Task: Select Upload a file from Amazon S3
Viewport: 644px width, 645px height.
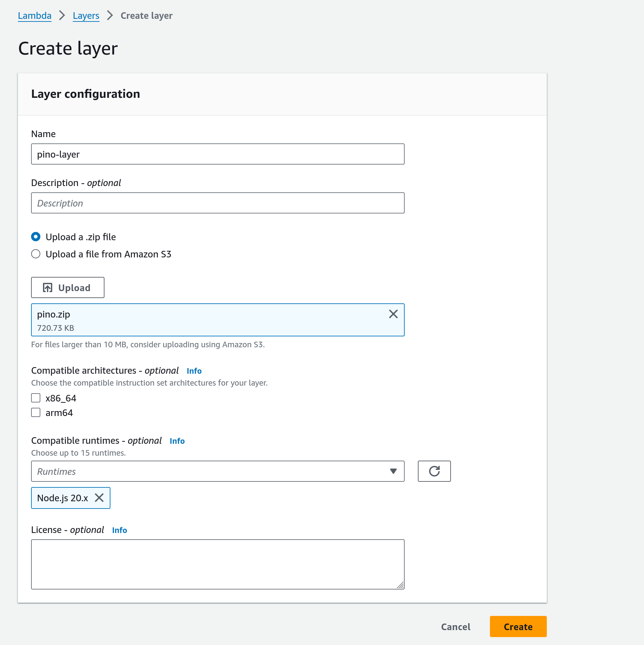Action: click(x=36, y=254)
